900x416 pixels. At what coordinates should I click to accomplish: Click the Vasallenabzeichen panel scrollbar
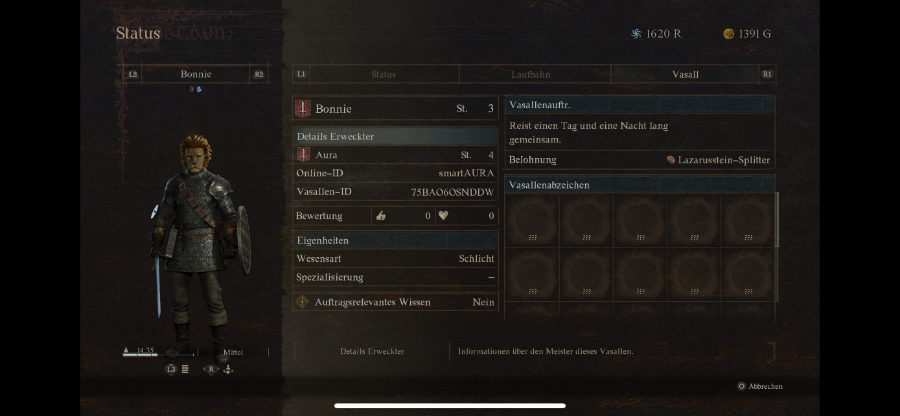tap(778, 219)
